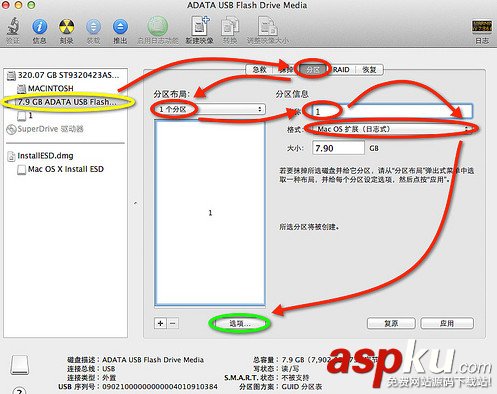Image resolution: width=497 pixels, height=394 pixels.
Task: Select volume 1 under the ADATA drive
Action: (66, 116)
